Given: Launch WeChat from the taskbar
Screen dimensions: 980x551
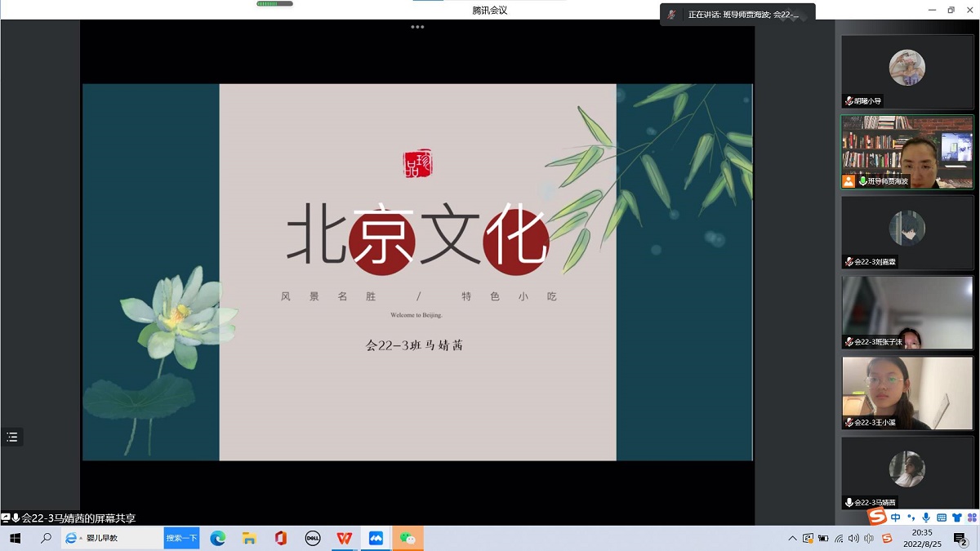Looking at the screenshot, I should (408, 539).
